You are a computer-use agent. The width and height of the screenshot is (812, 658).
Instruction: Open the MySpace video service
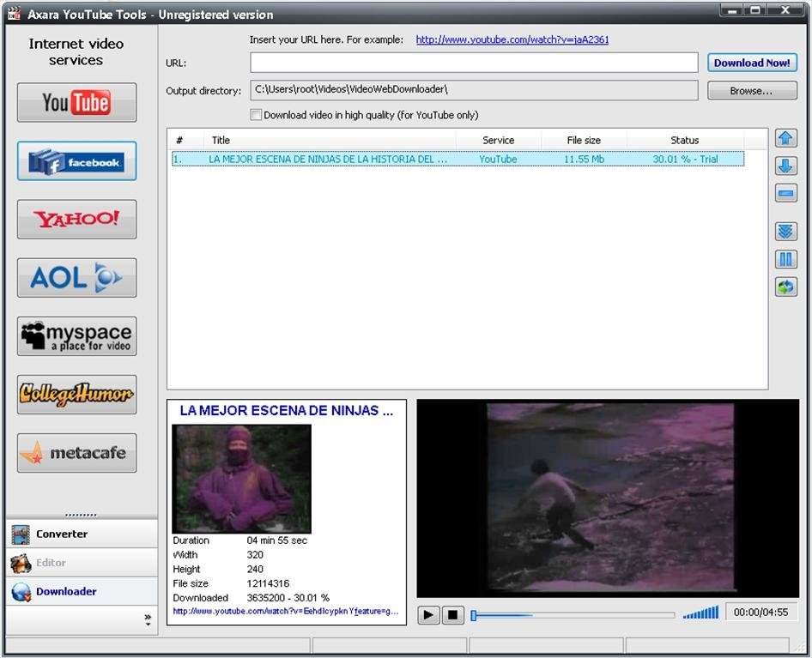pos(76,336)
